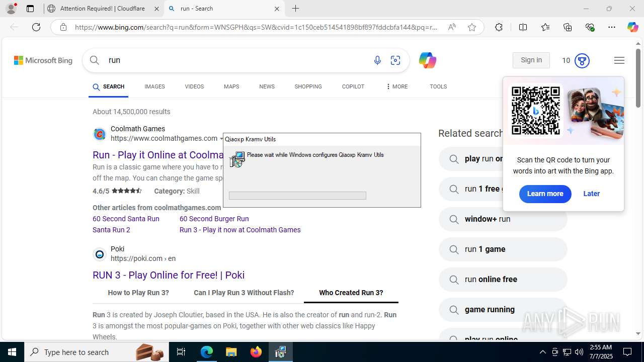Viewport: 644px width, 362px height.
Task: View site information lock icon
Action: tap(63, 27)
